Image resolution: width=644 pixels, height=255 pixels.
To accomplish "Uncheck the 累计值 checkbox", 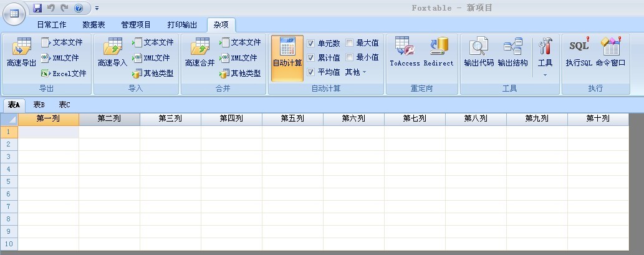I will click(311, 57).
